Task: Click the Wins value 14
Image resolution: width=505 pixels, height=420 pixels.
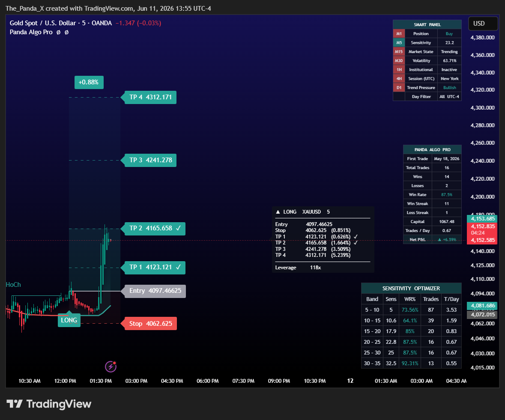Action: pos(446,177)
